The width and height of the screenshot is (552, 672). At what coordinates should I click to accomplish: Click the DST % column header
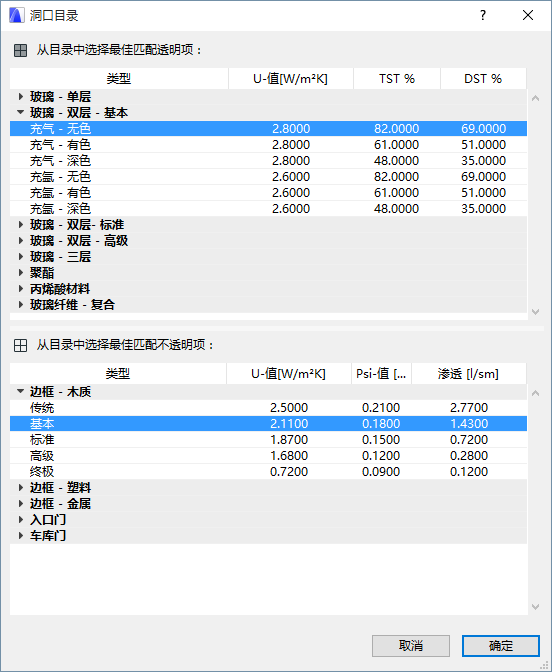pyautogui.click(x=483, y=79)
